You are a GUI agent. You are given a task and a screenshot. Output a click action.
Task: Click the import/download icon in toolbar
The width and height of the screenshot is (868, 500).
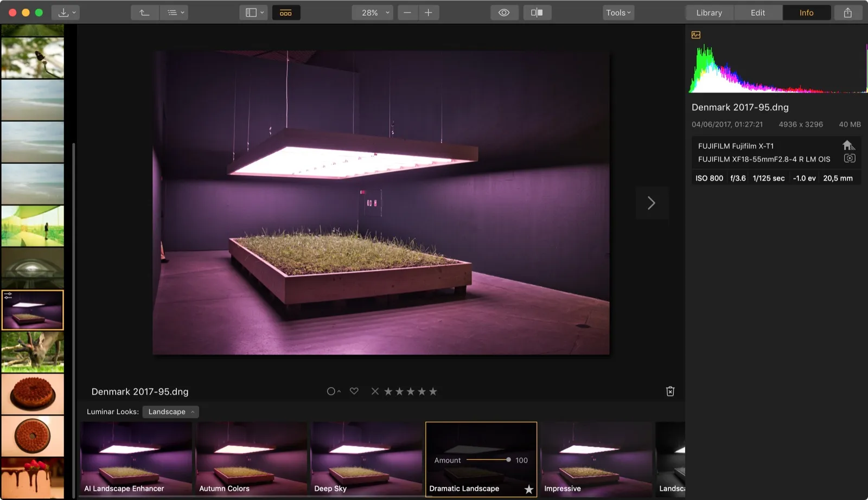[63, 12]
